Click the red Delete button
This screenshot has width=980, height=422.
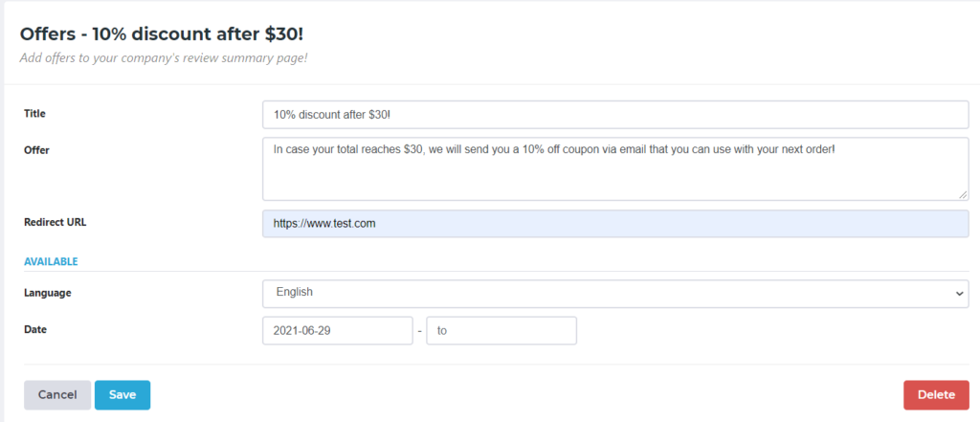(936, 394)
